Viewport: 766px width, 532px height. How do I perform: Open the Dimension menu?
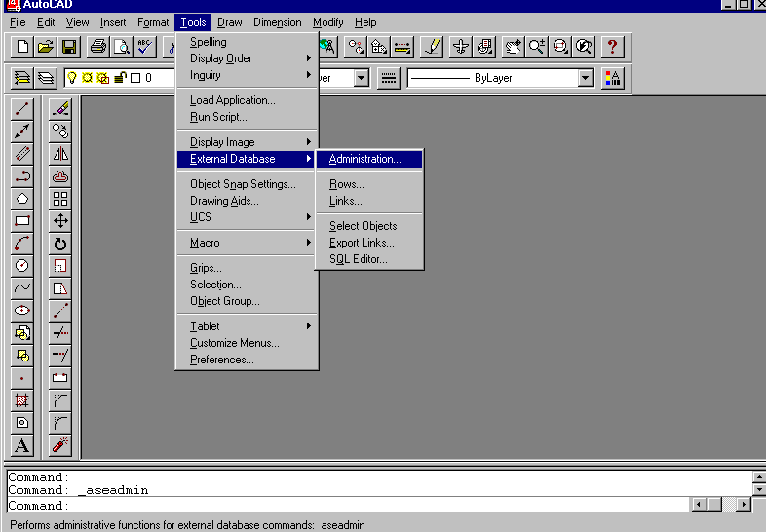click(277, 22)
